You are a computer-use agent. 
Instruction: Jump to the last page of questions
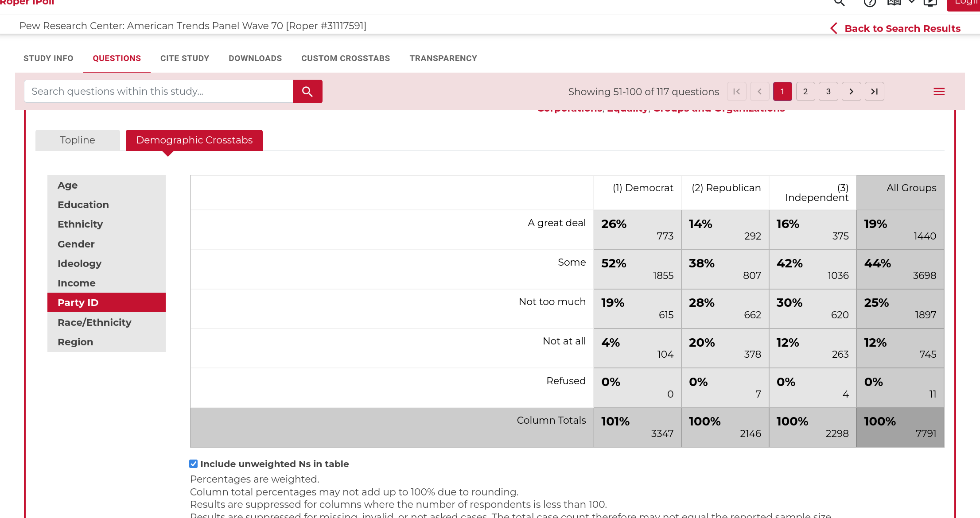874,92
